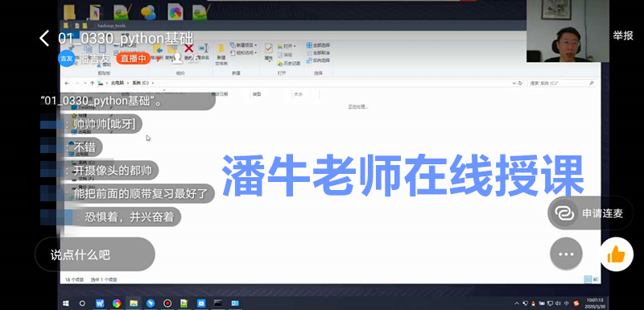Screen dimensions: 644x310
Task: Open the colorful pinwheel taskbar icon
Action: point(117,304)
